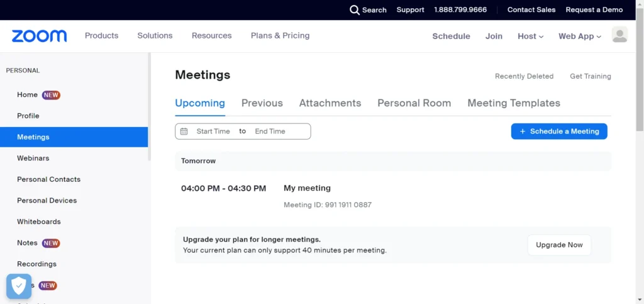Click Meeting ID: 991 1911 0887
Viewport: 644px width, 304px height.
pyautogui.click(x=328, y=205)
